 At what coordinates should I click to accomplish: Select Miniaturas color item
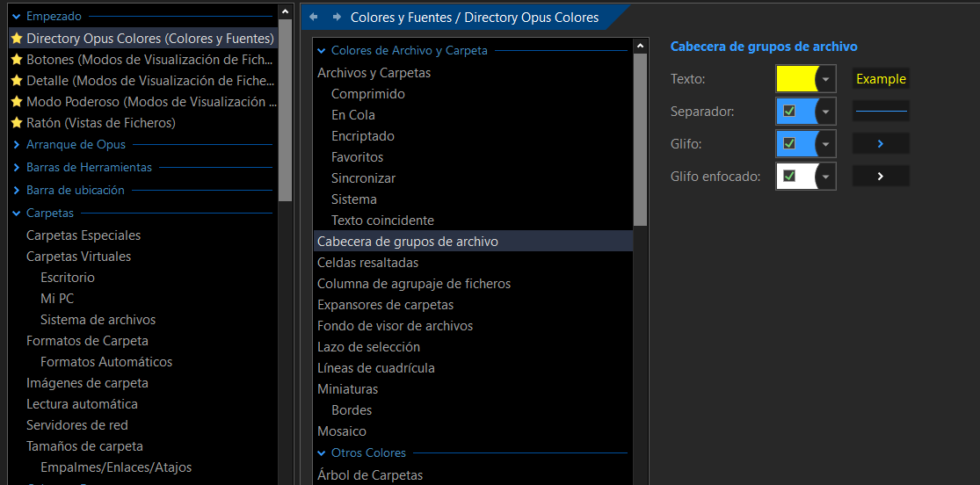click(x=347, y=389)
